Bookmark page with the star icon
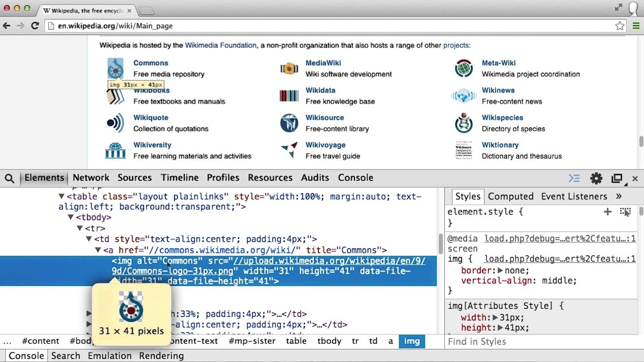This screenshot has width=644, height=362. (620, 26)
